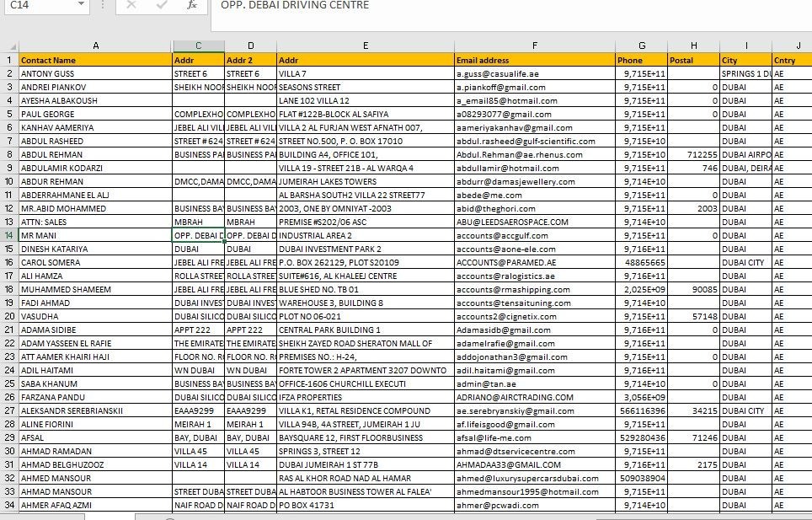Image resolution: width=812 pixels, height=520 pixels.
Task: Click email afsal@life-me.com
Action: tap(535, 437)
